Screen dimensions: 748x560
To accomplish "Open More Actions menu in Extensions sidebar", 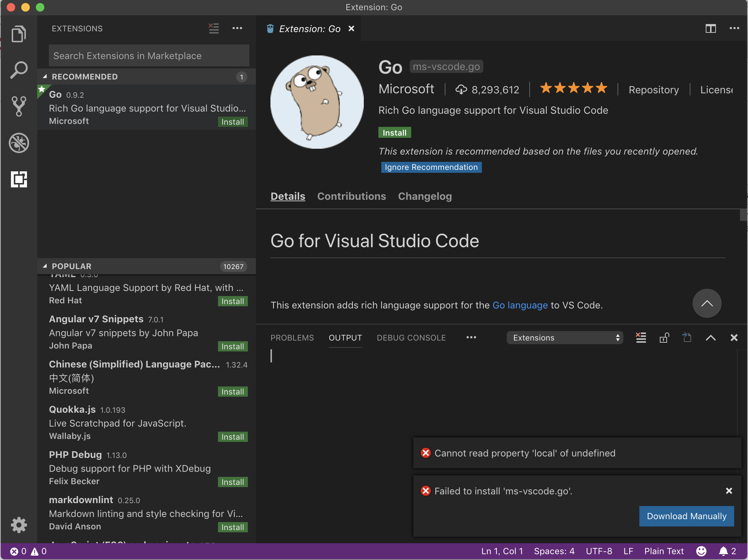I will tap(237, 28).
